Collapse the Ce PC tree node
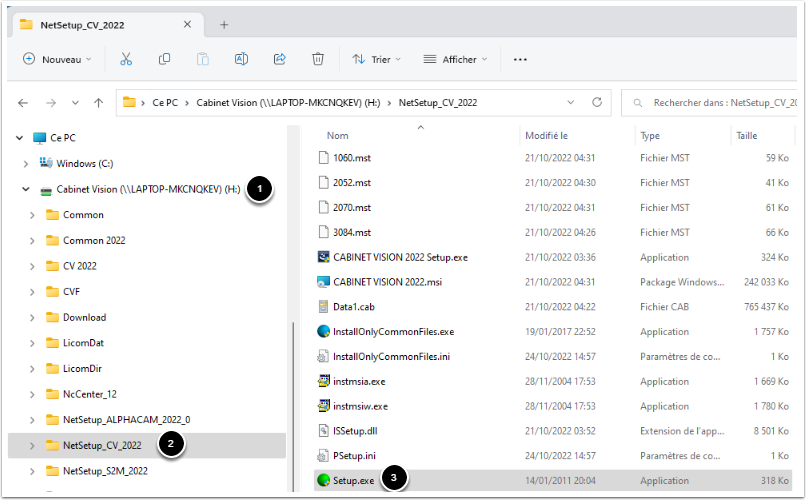806x500 pixels. pos(20,138)
